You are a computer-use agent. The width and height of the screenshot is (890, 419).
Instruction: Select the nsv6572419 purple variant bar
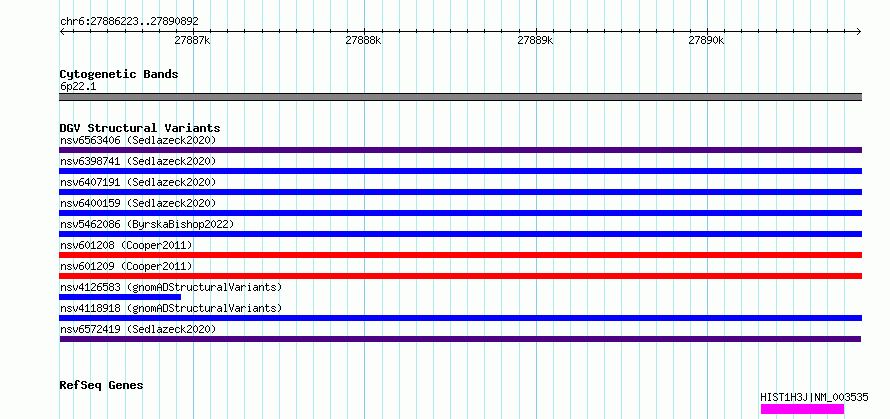[x=460, y=339]
